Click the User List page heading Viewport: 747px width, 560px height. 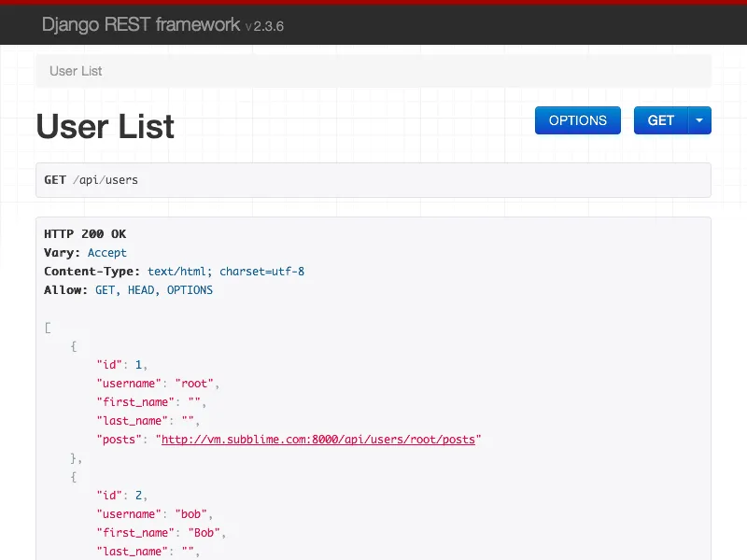click(x=105, y=127)
